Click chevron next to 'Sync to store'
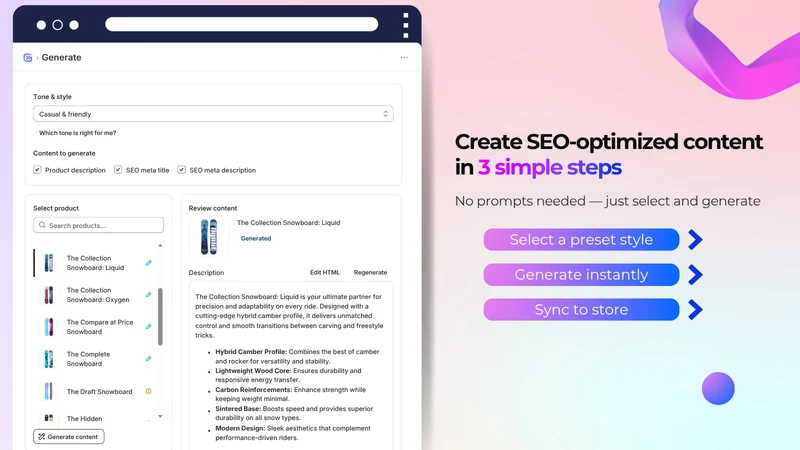800x450 pixels. pos(695,309)
